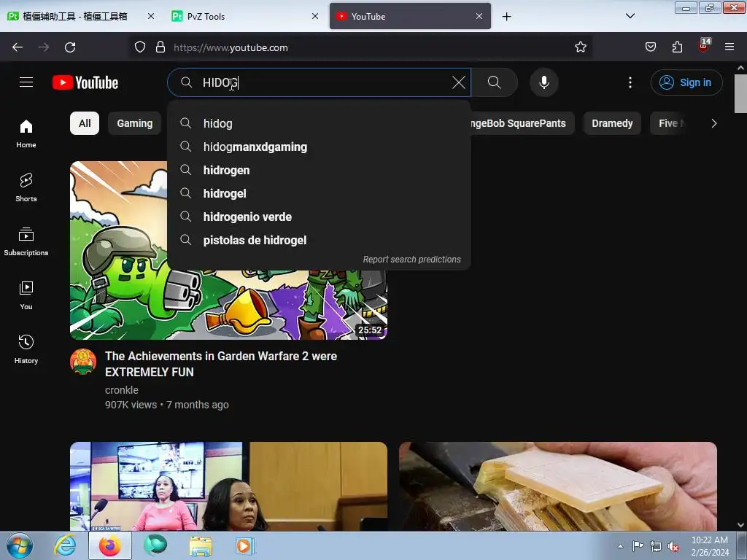The width and height of the screenshot is (747, 560).
Task: Open the courtroom video thumbnail
Action: tap(228, 486)
